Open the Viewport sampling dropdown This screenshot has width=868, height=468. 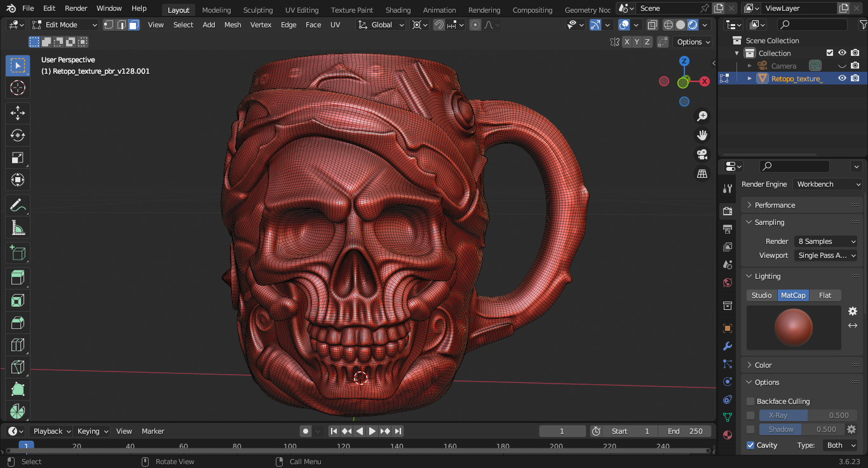click(825, 255)
